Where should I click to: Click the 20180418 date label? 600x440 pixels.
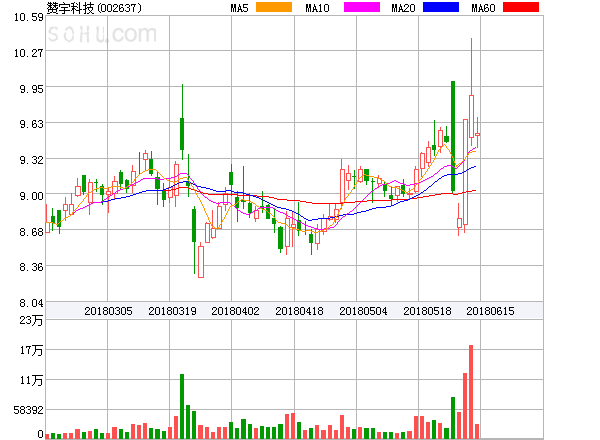[x=299, y=311]
